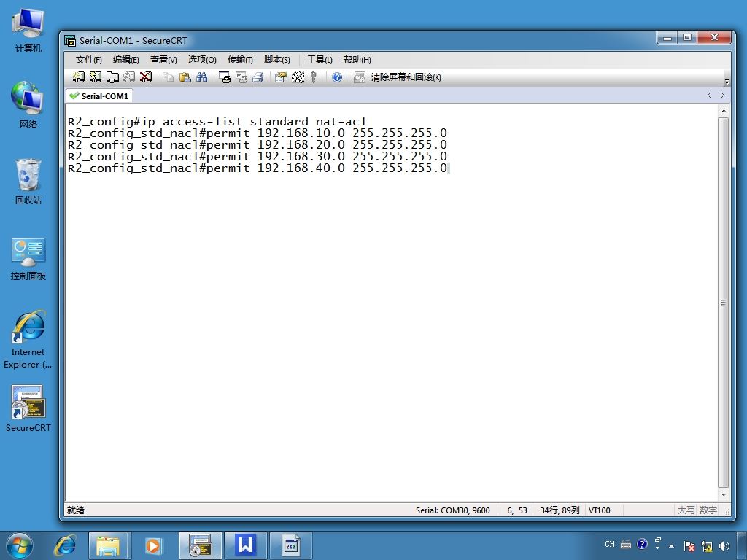Open the 帮助(H) menu
Screen dimensions: 747x560
(x=357, y=60)
